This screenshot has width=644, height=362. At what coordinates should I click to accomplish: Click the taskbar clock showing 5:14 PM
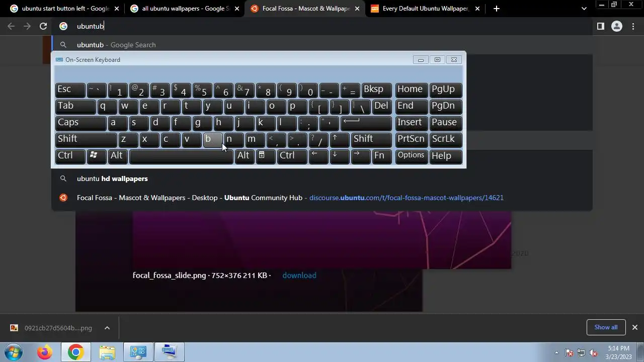pos(618,352)
